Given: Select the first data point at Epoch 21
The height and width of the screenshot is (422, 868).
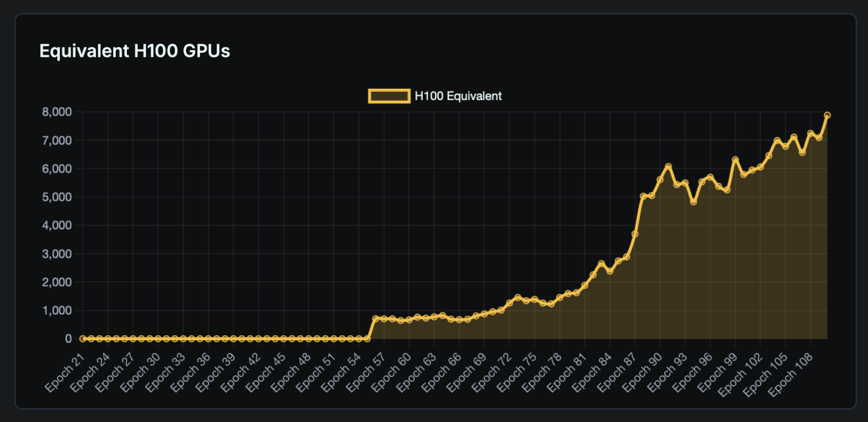Looking at the screenshot, I should 83,338.
